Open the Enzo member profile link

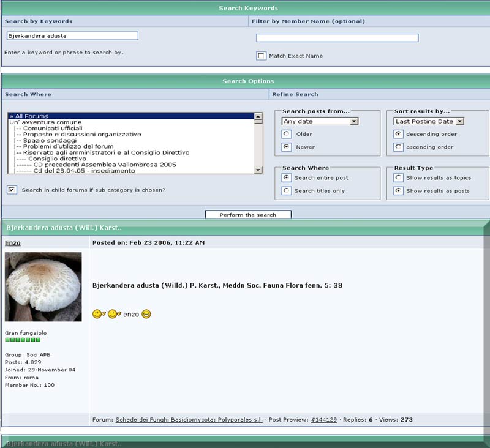(12, 243)
